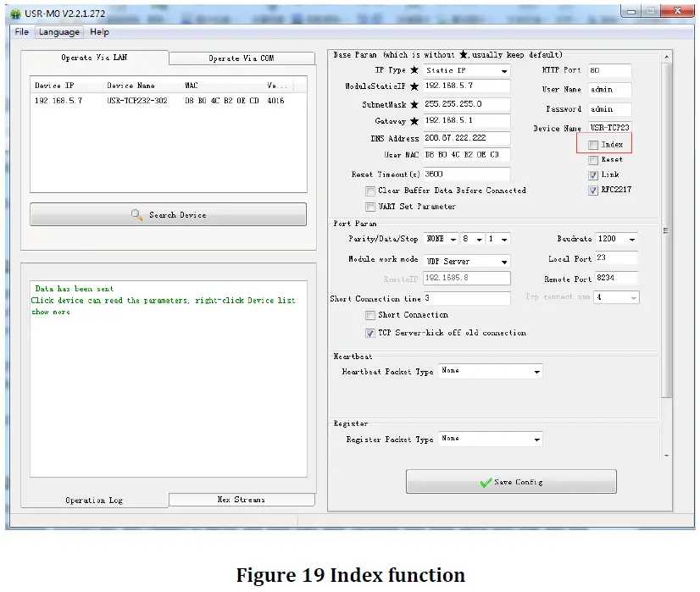Viewport: 700px width, 592px height.
Task: Toggle the Link checkbox
Action: (x=593, y=174)
